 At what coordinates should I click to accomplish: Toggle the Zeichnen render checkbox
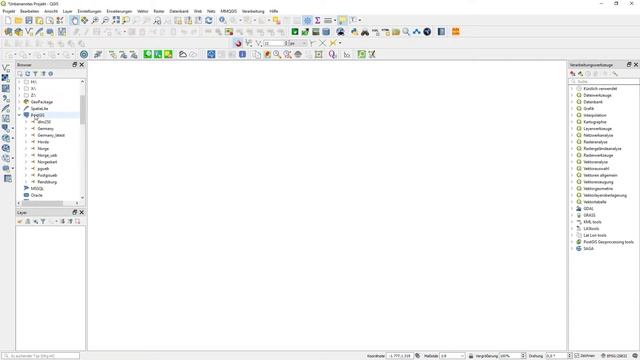point(577,356)
